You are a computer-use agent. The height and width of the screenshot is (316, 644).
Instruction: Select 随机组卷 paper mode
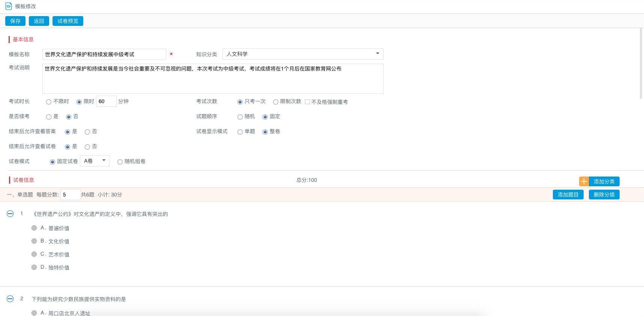point(120,162)
